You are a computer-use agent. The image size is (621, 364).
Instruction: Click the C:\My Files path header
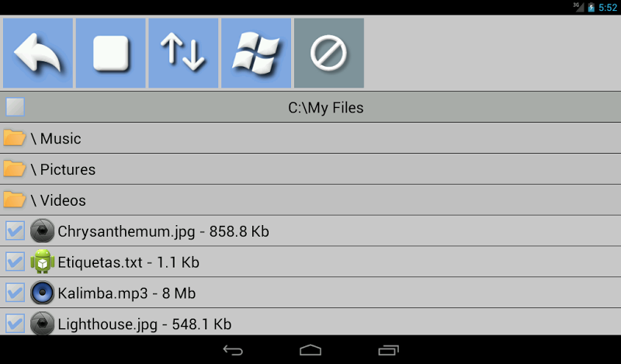tap(325, 107)
